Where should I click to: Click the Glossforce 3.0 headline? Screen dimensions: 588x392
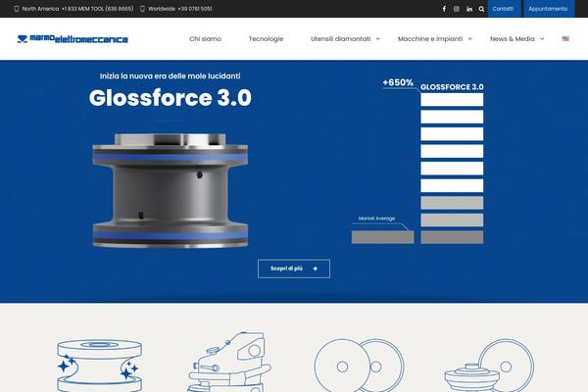point(170,98)
